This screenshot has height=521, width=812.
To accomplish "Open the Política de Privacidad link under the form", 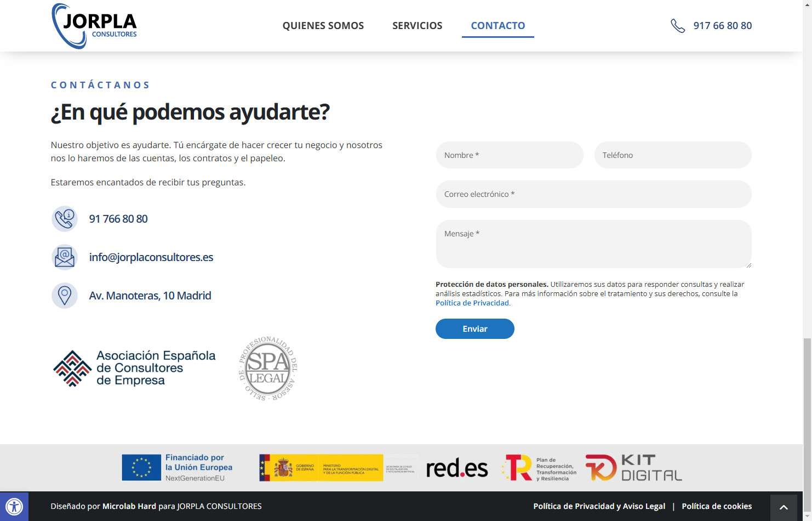I will [472, 303].
